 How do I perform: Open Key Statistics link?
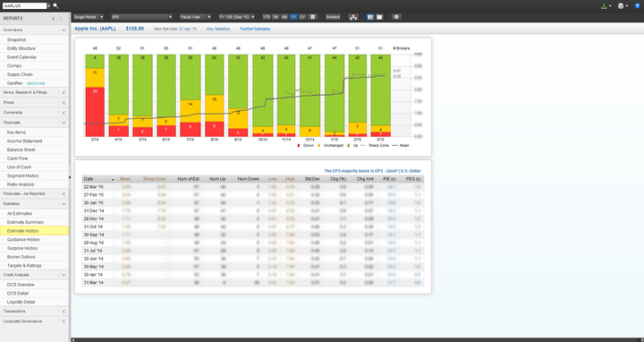click(x=218, y=30)
